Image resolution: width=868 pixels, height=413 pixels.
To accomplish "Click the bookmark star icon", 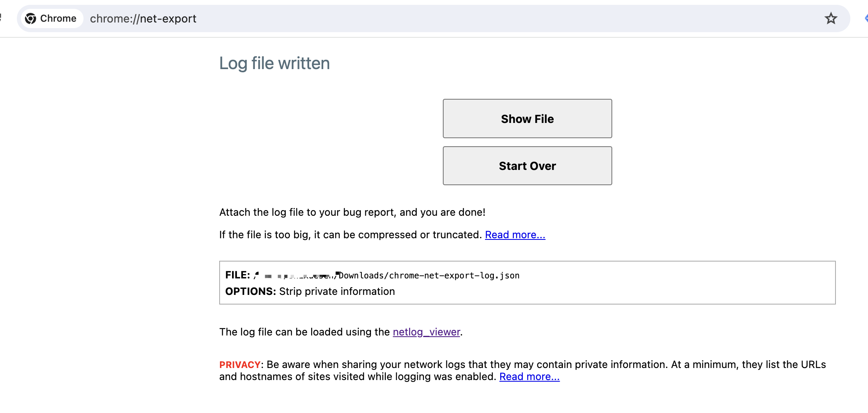I will coord(831,18).
